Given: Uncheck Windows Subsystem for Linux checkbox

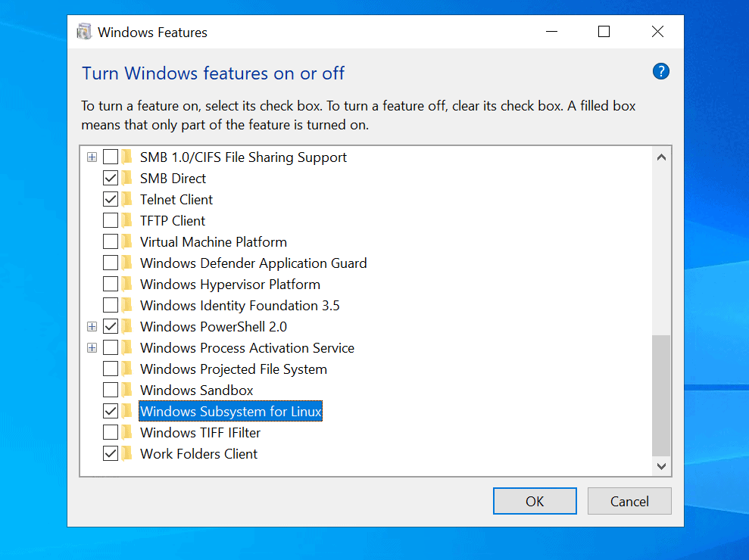Looking at the screenshot, I should point(111,411).
